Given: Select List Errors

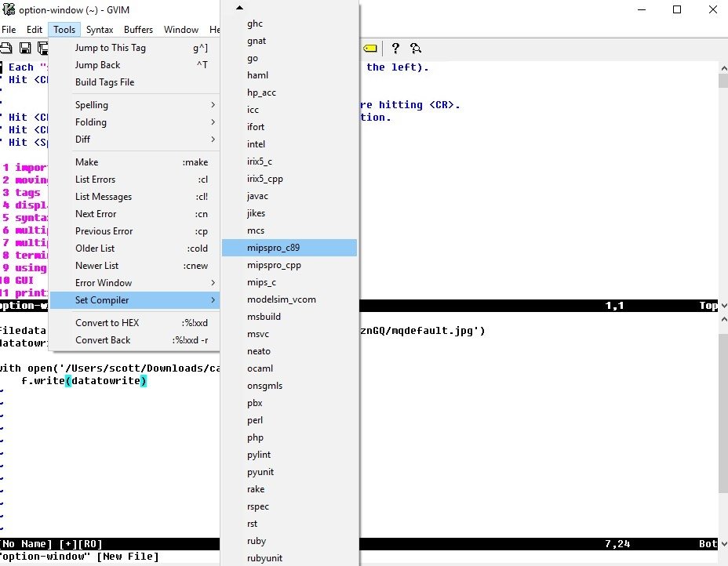Looking at the screenshot, I should pos(135,179).
